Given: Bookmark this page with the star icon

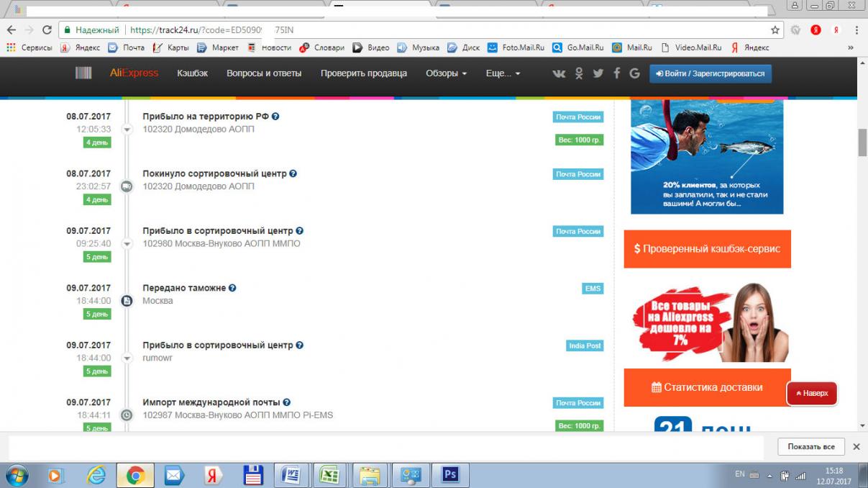Looking at the screenshot, I should coord(775,30).
